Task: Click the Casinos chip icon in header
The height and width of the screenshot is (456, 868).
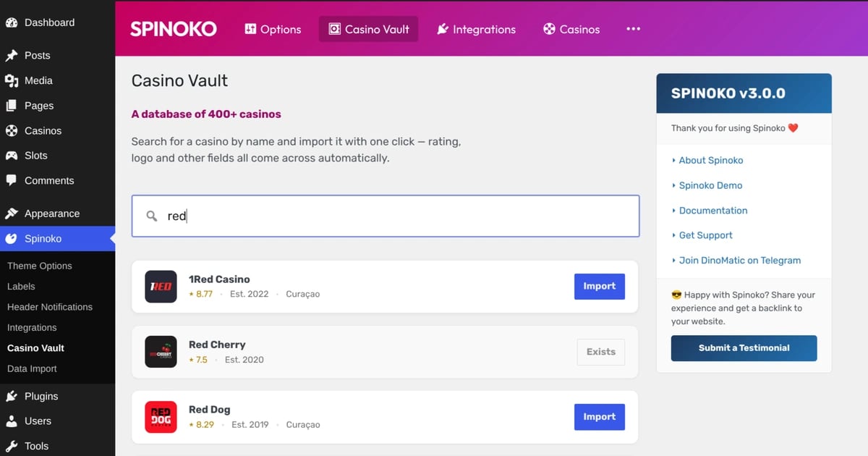Action: click(550, 29)
